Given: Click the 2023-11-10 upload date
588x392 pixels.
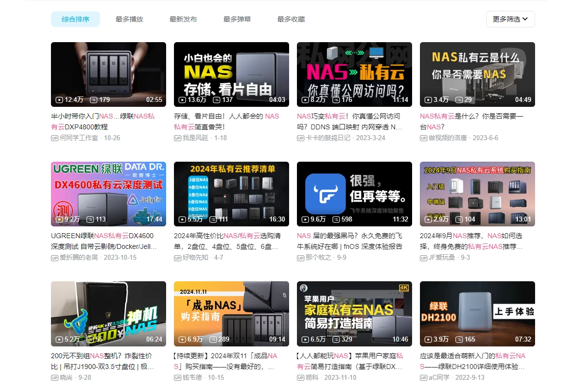Looking at the screenshot, I should [341, 377].
